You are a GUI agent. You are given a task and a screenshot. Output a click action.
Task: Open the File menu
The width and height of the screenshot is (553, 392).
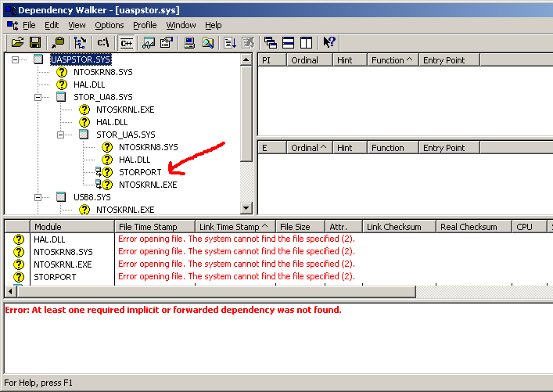[x=29, y=25]
